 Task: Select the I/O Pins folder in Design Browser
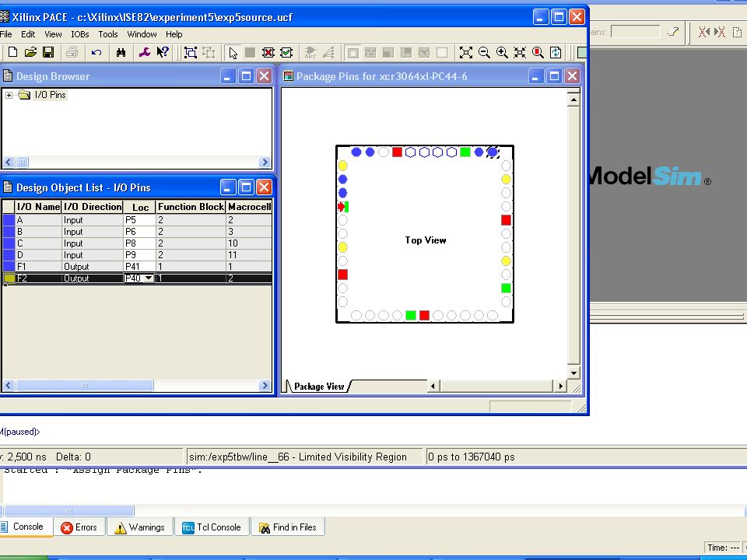[50, 95]
